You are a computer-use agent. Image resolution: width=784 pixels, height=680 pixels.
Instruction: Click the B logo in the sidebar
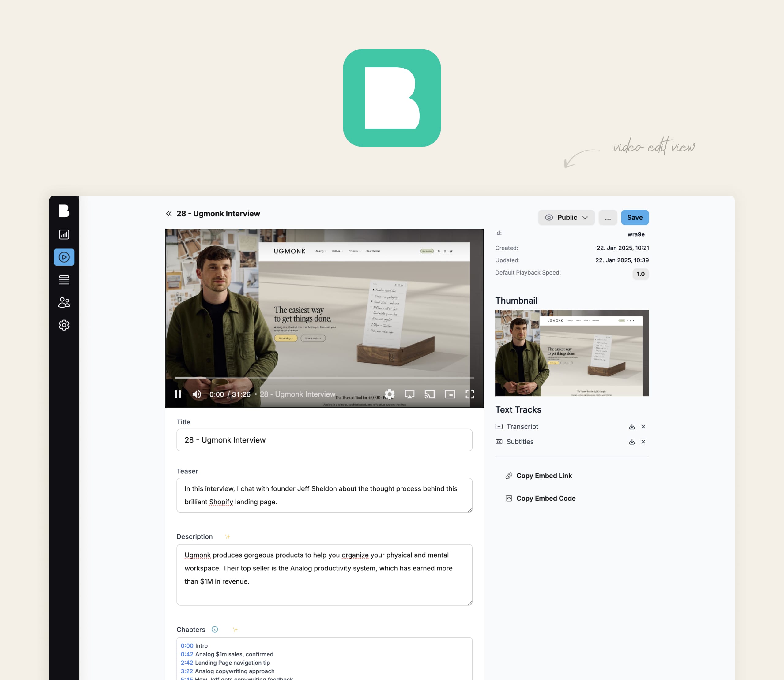point(64,211)
